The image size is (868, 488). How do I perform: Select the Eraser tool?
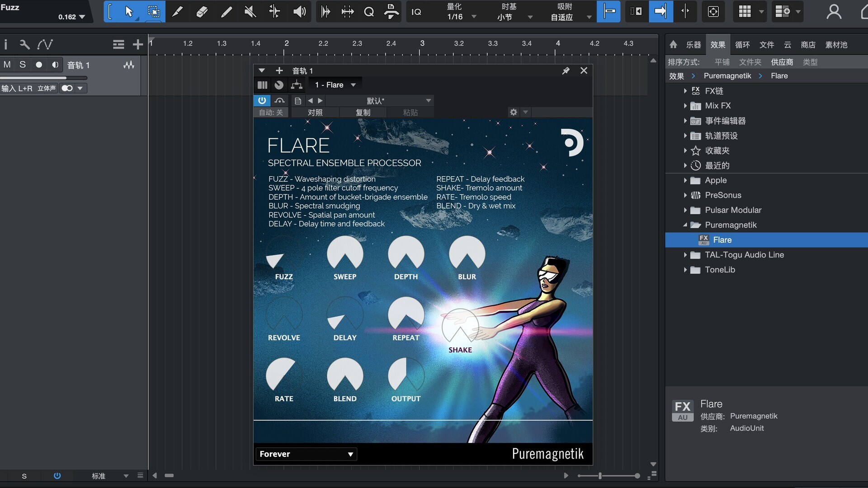202,11
